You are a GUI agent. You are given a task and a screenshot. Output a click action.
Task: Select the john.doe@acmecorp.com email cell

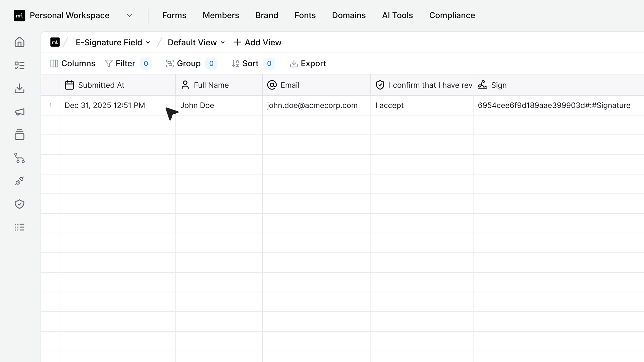316,106
